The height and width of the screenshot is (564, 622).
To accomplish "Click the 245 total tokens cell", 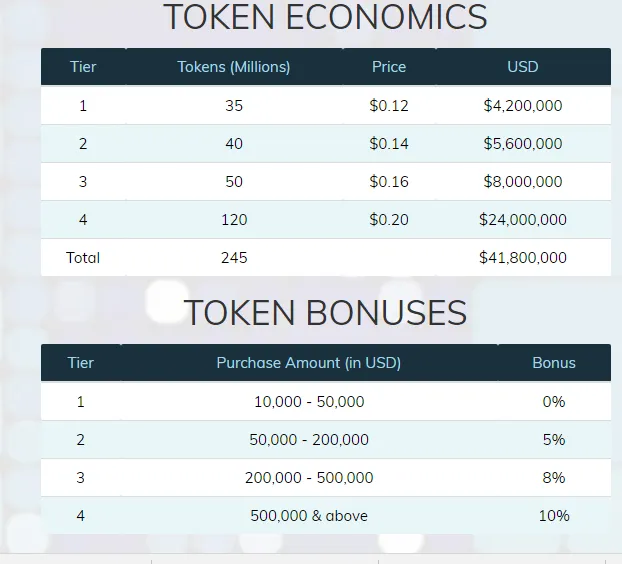I will [234, 258].
